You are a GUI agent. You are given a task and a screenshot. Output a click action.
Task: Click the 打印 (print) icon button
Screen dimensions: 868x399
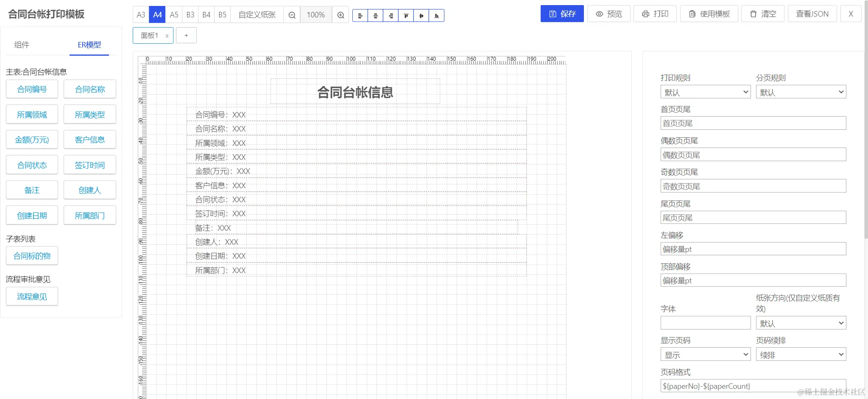point(655,13)
